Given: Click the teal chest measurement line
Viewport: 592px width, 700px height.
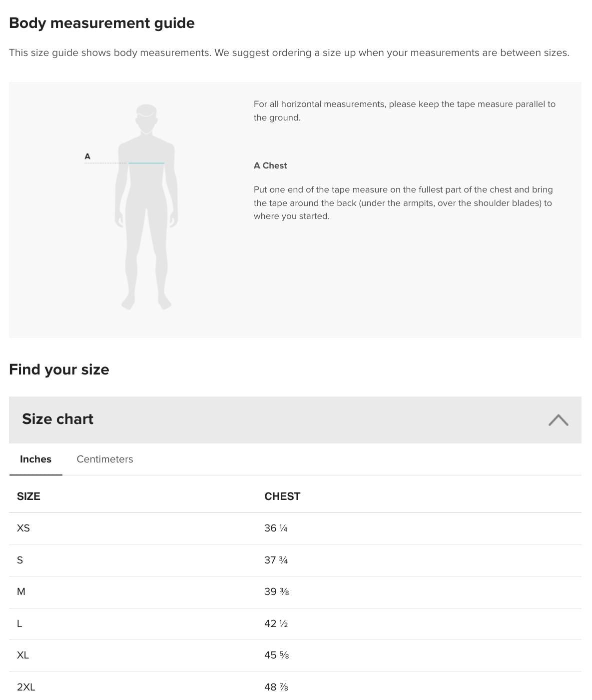Looking at the screenshot, I should point(146,163).
